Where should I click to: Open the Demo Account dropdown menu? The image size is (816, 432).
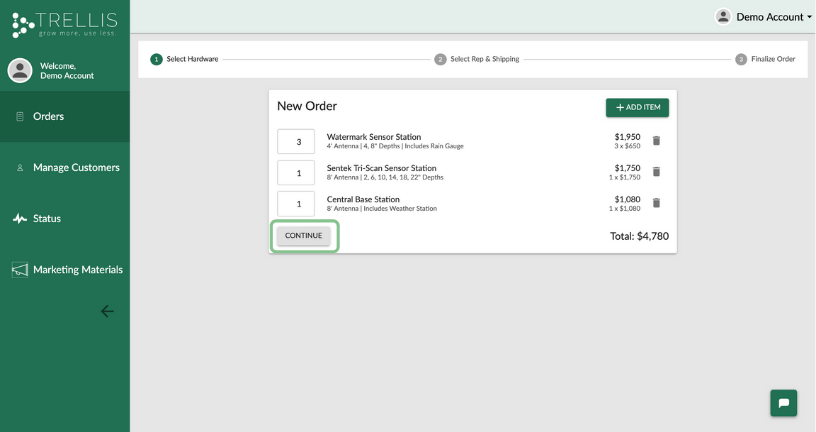(763, 17)
